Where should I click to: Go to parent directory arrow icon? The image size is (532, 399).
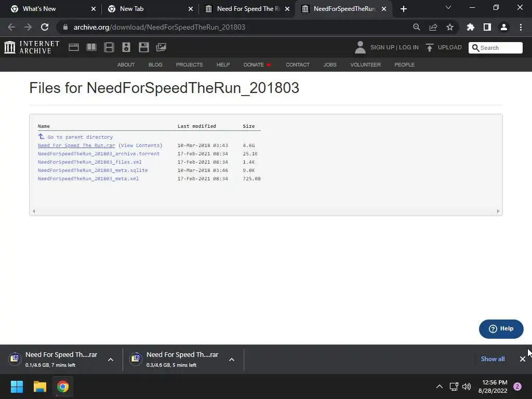[41, 137]
